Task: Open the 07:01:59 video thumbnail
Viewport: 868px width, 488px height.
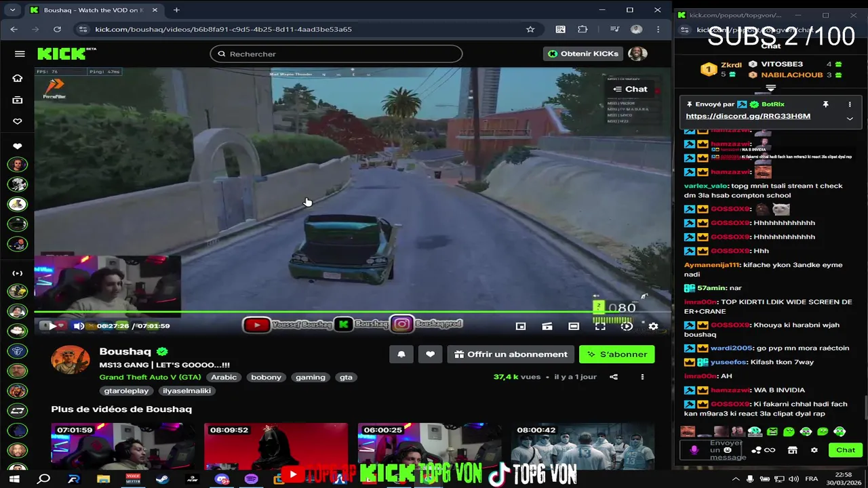Action: (x=123, y=446)
